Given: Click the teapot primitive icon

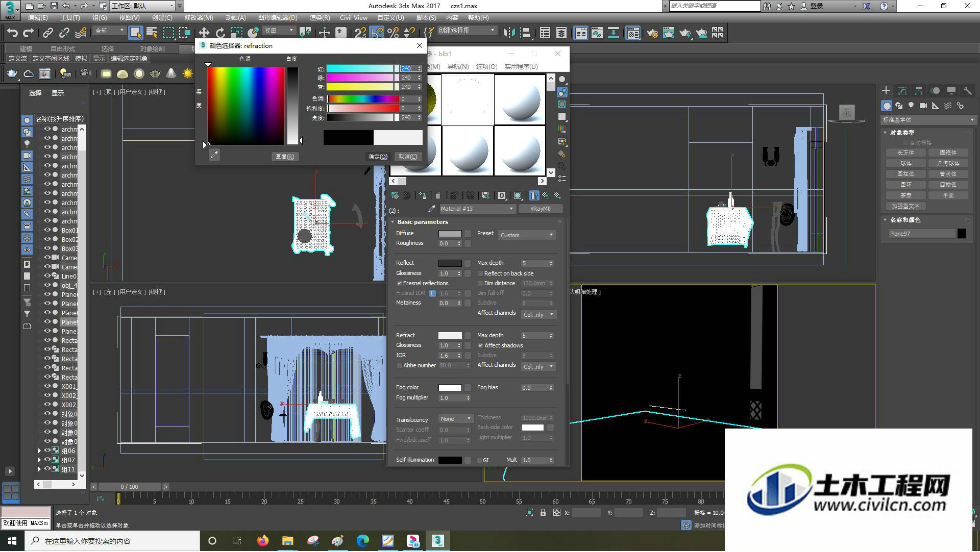Looking at the screenshot, I should tap(12, 74).
